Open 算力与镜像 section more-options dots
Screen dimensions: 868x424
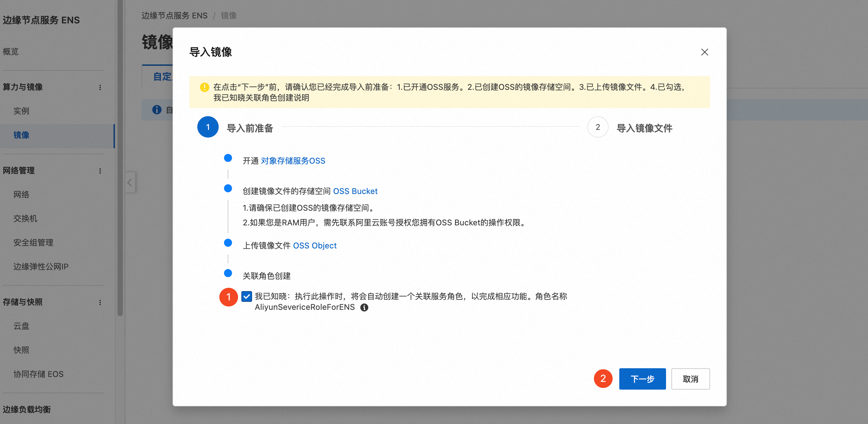(100, 87)
